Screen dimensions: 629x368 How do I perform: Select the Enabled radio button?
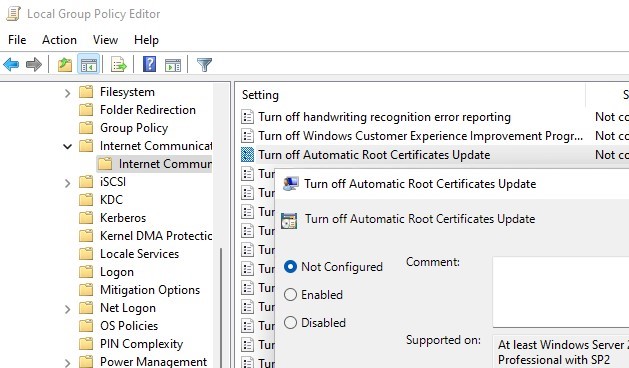(290, 295)
